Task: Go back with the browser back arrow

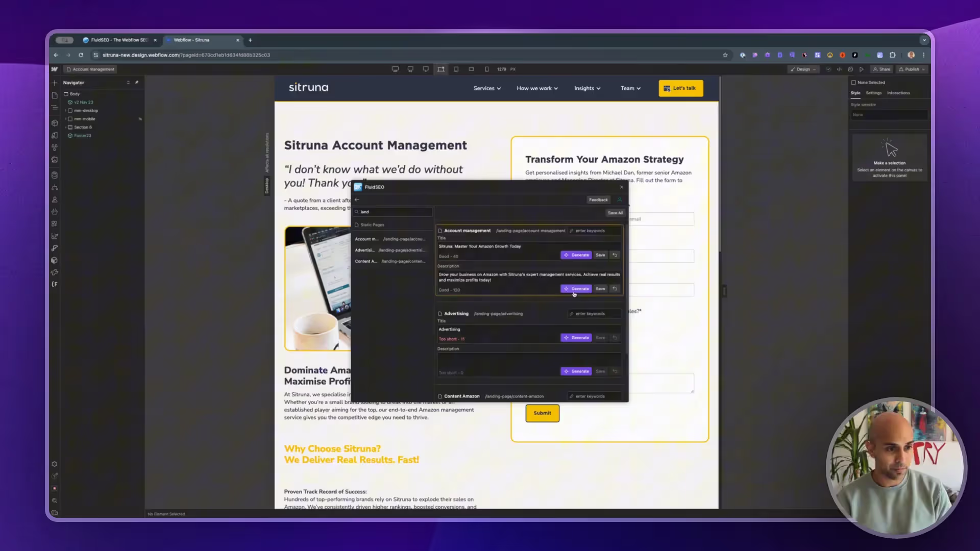Action: pos(56,55)
